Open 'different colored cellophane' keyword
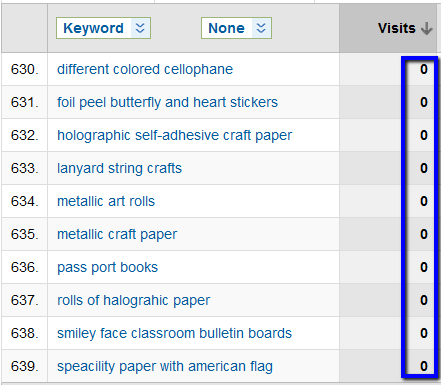Screen dimensions: 441x385 145,69
